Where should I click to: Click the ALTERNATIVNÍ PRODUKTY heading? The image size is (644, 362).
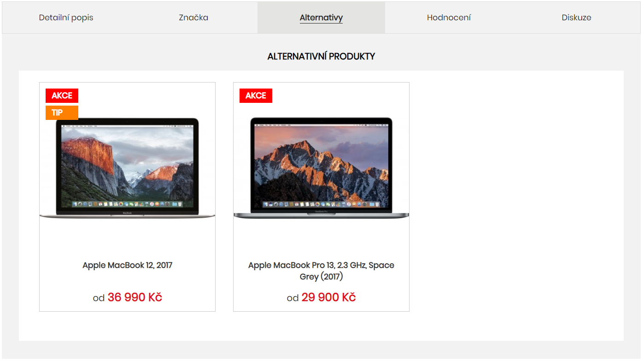point(321,56)
